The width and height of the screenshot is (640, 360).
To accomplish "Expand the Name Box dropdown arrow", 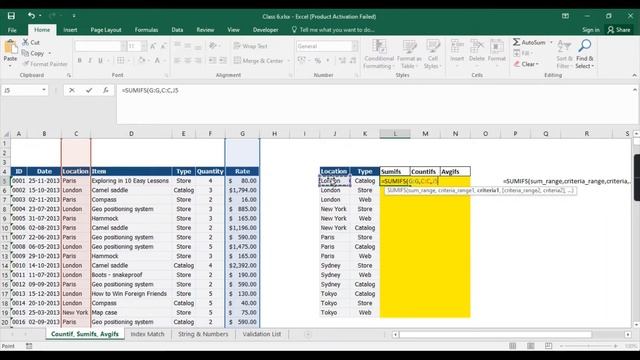I will (x=44, y=90).
